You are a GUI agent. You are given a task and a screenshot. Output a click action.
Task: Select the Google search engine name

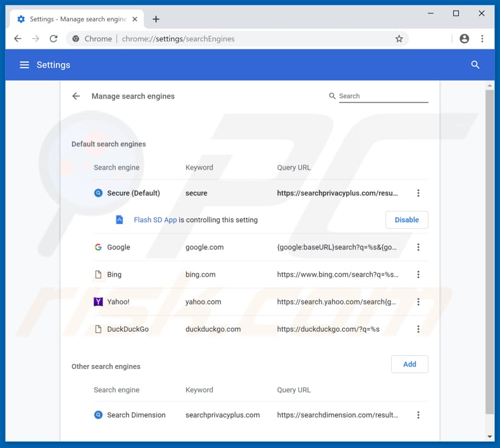tap(118, 247)
